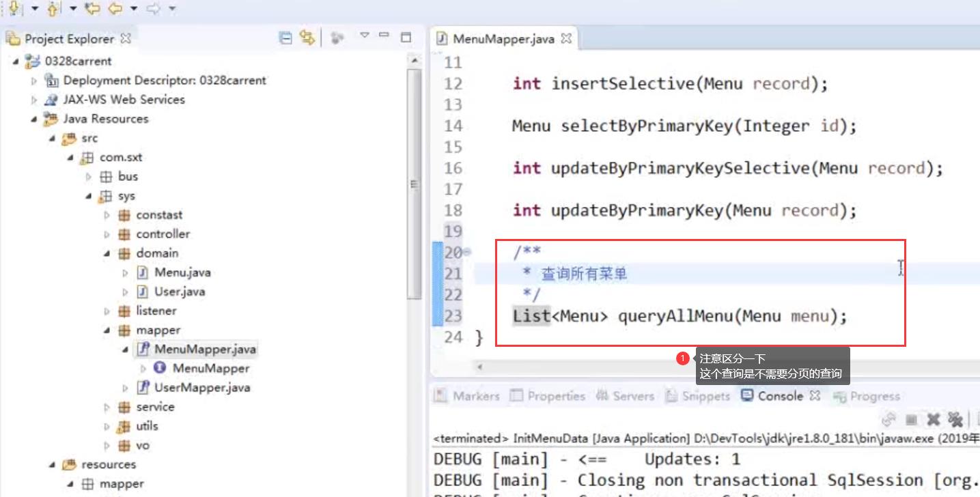Click the greyed focus-task icon in Project Explorer

tap(337, 38)
